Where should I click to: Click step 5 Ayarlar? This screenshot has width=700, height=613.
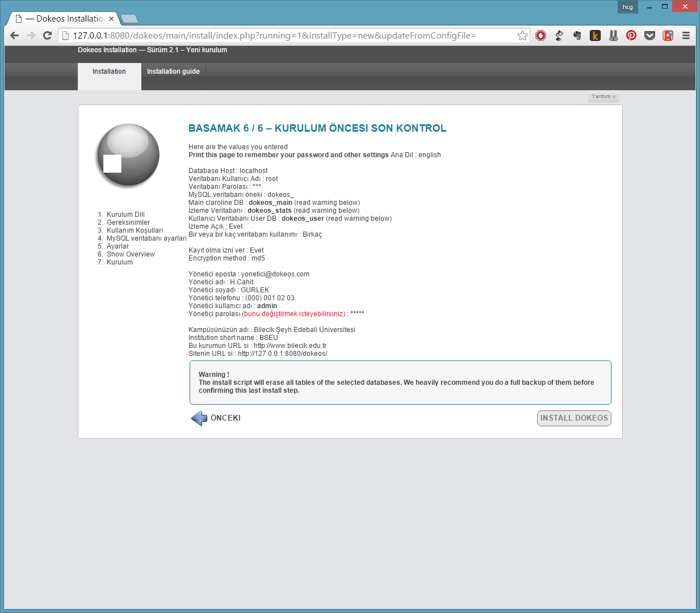118,246
